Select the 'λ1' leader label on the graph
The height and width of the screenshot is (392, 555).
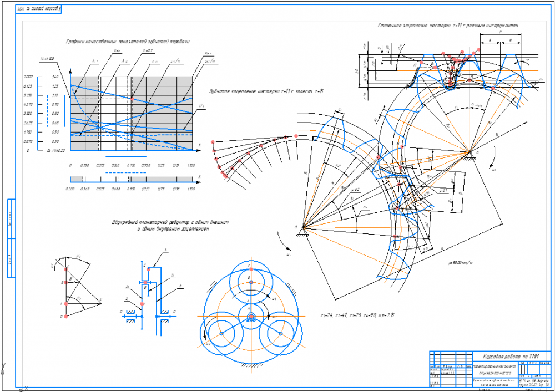(x=95, y=61)
